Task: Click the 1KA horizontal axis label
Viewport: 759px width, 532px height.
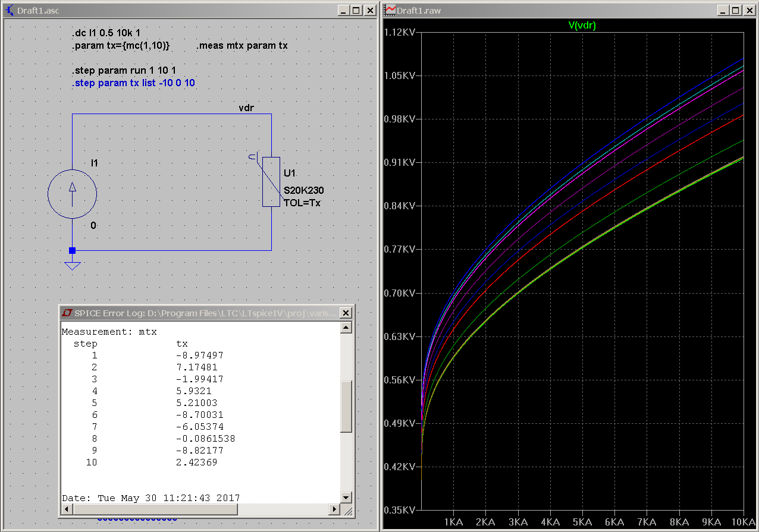Action: click(454, 521)
